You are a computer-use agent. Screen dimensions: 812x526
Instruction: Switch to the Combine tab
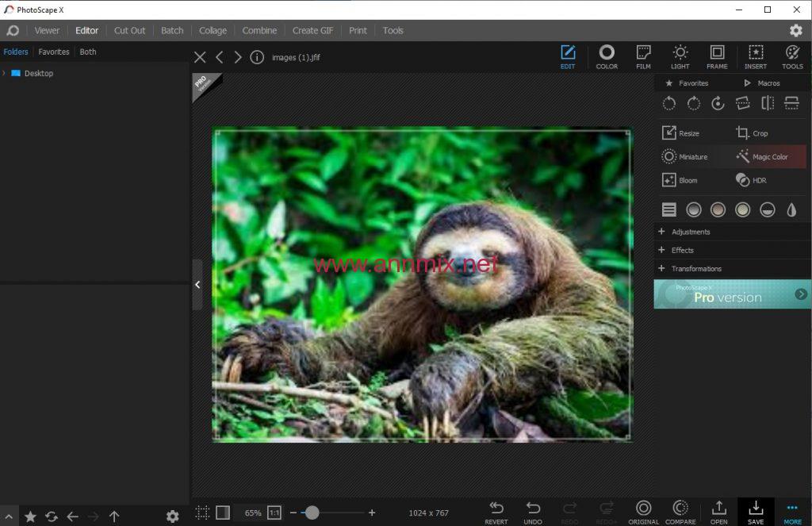point(259,31)
